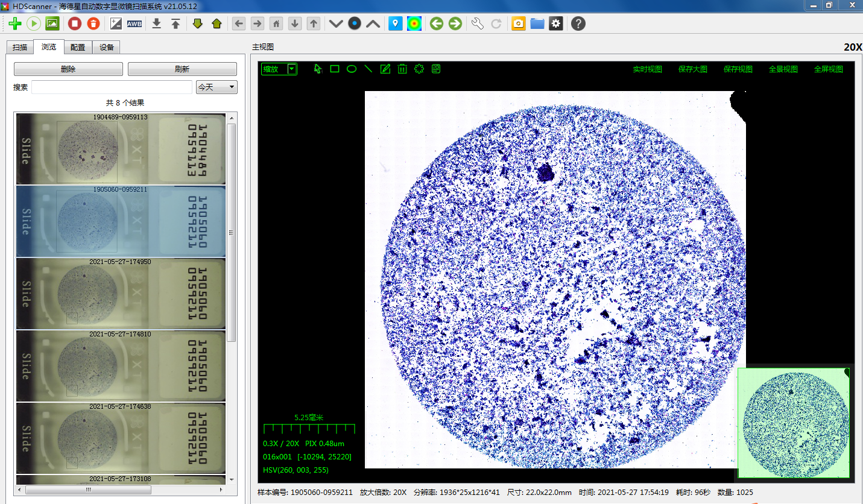
Task: Click the AWB auto white balance icon
Action: coord(134,24)
